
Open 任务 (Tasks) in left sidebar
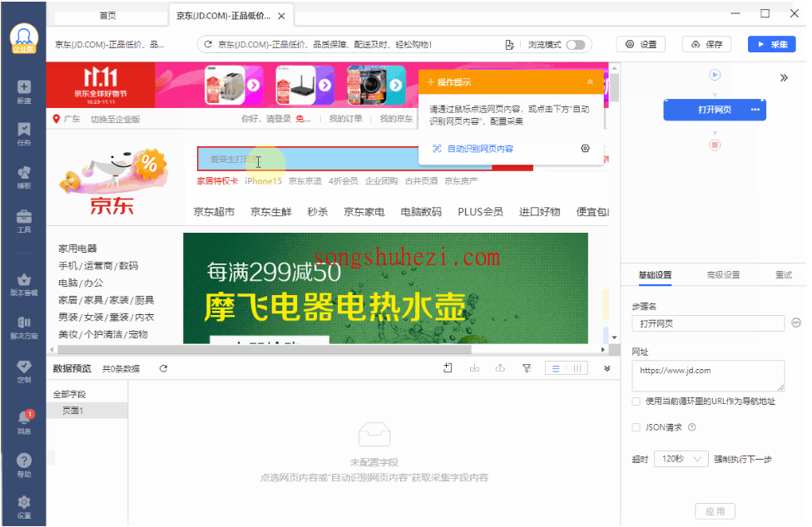point(24,134)
